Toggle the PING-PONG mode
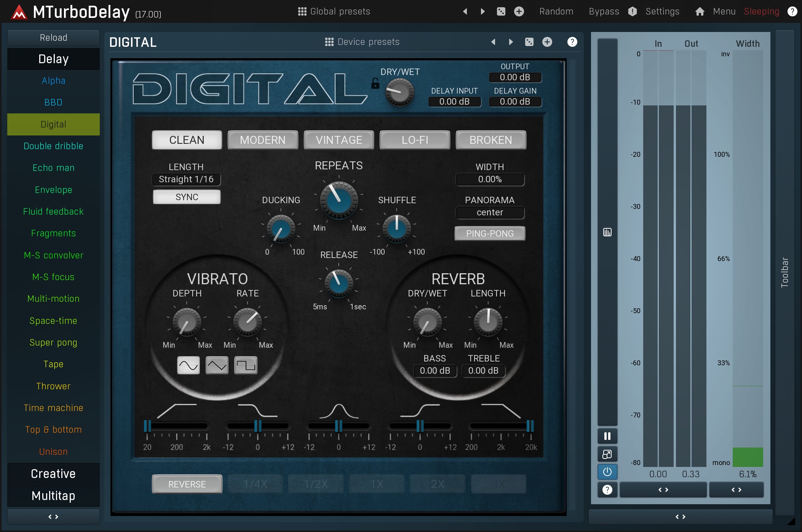This screenshot has width=802, height=532. click(490, 233)
